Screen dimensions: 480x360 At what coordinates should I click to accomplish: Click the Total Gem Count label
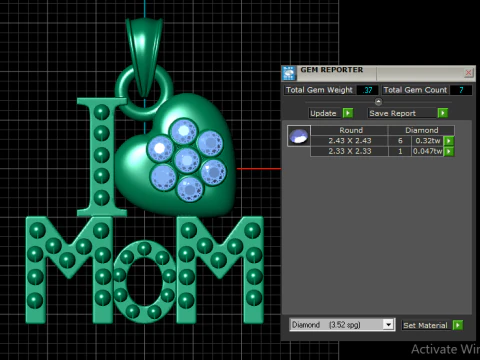[x=415, y=90]
